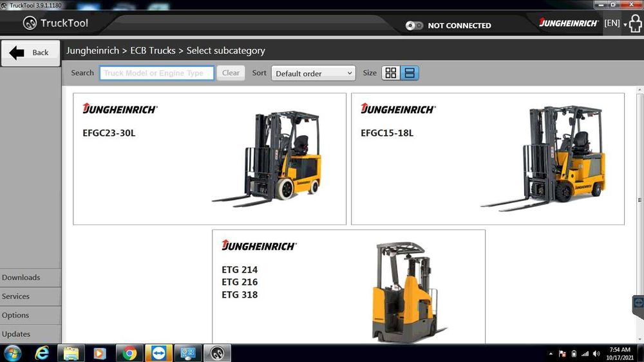Select the ETG 318 model text
The image size is (644, 362).
240,294
